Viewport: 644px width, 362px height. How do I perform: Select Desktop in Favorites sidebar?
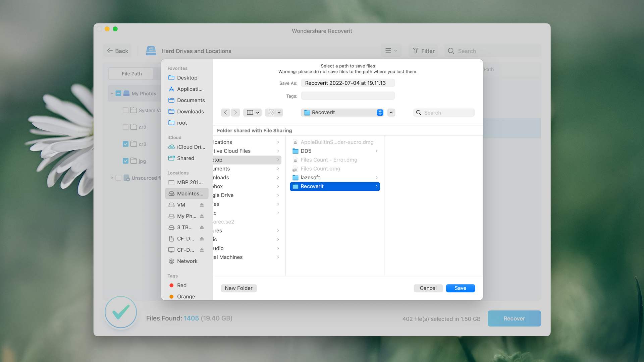pos(187,78)
